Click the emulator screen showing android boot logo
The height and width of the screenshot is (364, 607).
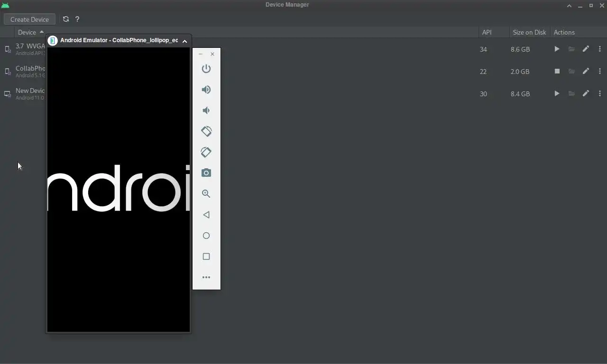(x=119, y=190)
